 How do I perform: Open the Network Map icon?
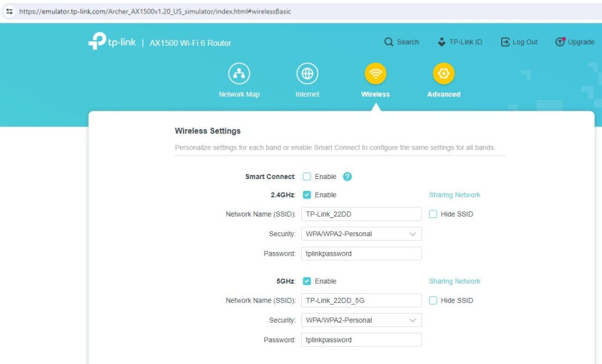click(239, 74)
